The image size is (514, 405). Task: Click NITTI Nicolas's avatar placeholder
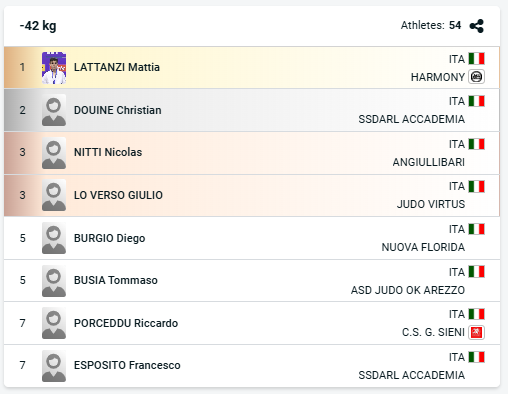pos(54,153)
